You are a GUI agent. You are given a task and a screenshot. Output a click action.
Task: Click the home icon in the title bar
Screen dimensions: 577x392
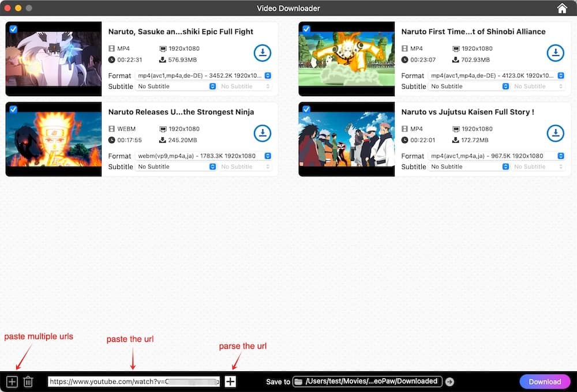point(562,8)
